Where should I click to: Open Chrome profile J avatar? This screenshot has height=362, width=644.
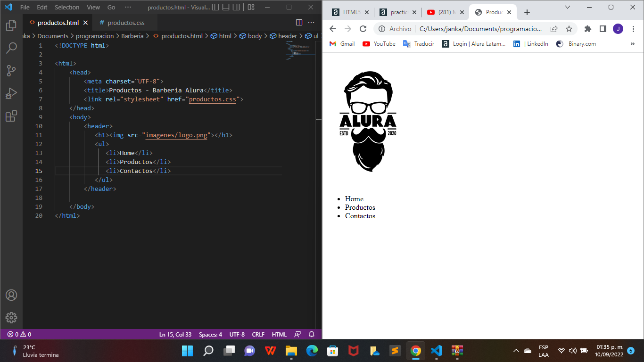(618, 29)
